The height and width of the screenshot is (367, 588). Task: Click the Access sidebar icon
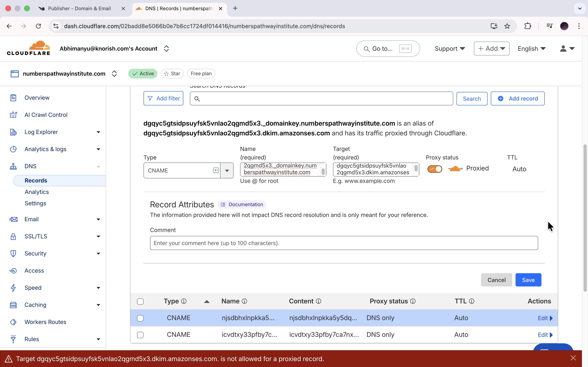(13, 271)
